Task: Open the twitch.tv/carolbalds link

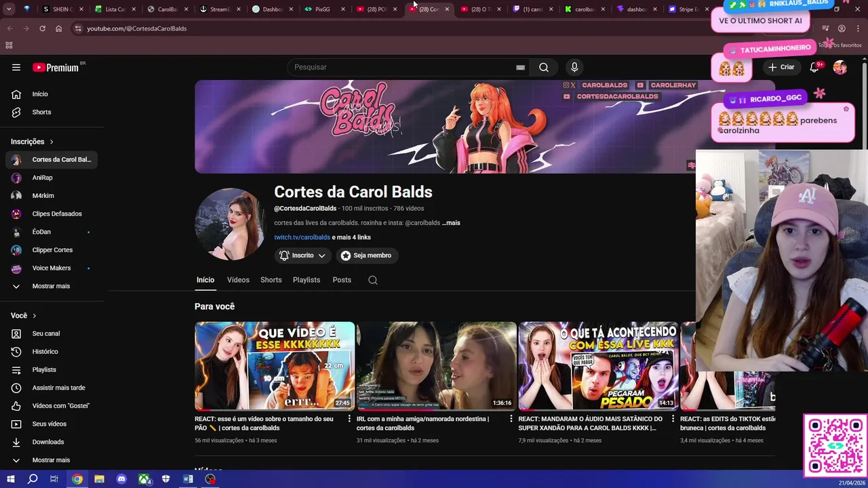Action: tap(302, 237)
